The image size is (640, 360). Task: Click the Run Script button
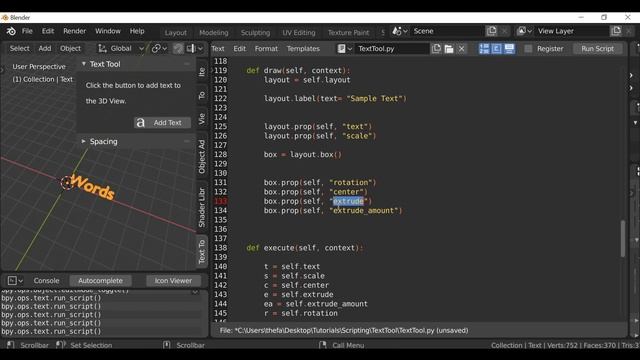[597, 49]
